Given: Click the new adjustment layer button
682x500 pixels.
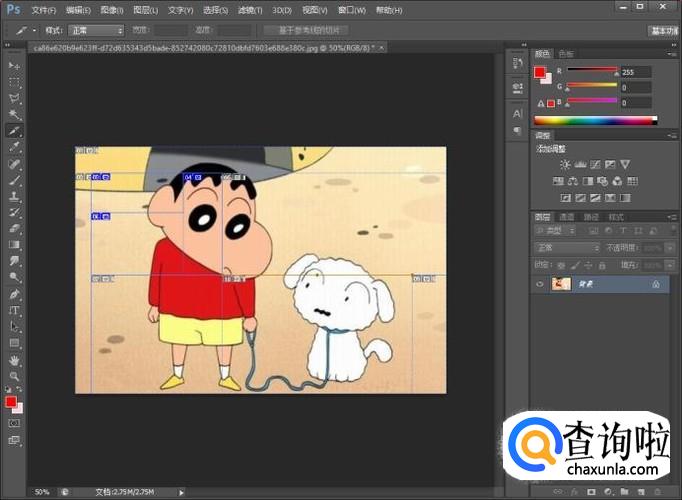Looking at the screenshot, I should (x=608, y=492).
